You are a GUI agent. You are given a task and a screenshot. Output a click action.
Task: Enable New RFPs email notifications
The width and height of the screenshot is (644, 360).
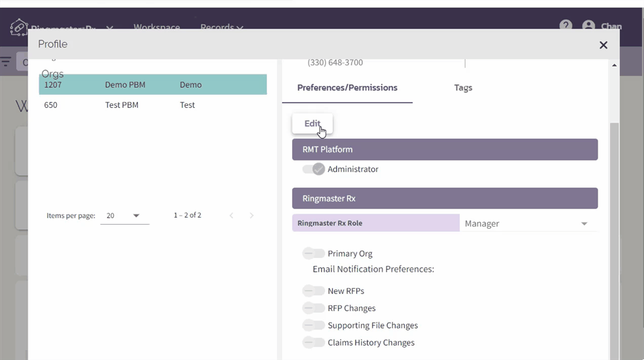pos(313,291)
